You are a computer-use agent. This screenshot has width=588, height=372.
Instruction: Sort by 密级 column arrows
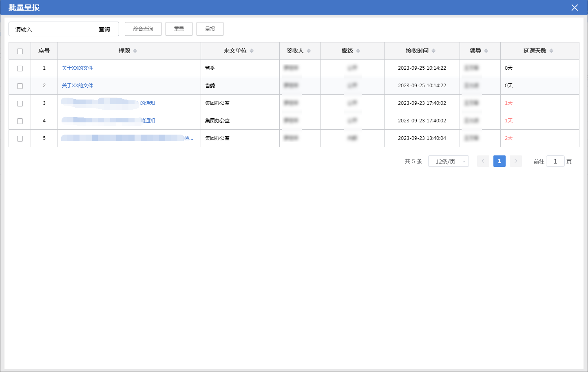pyautogui.click(x=358, y=51)
